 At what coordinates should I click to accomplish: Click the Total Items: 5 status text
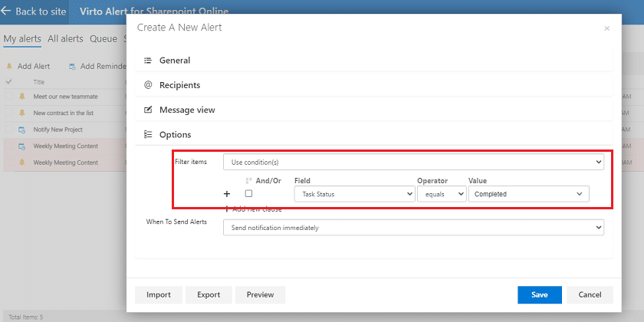(x=25, y=317)
